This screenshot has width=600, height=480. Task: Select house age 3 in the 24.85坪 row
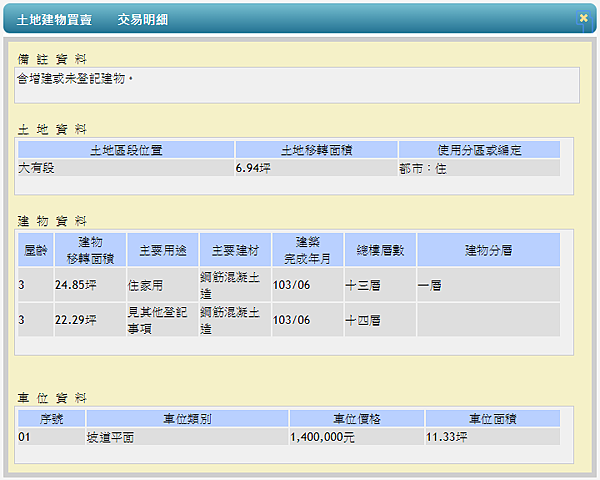(36, 285)
